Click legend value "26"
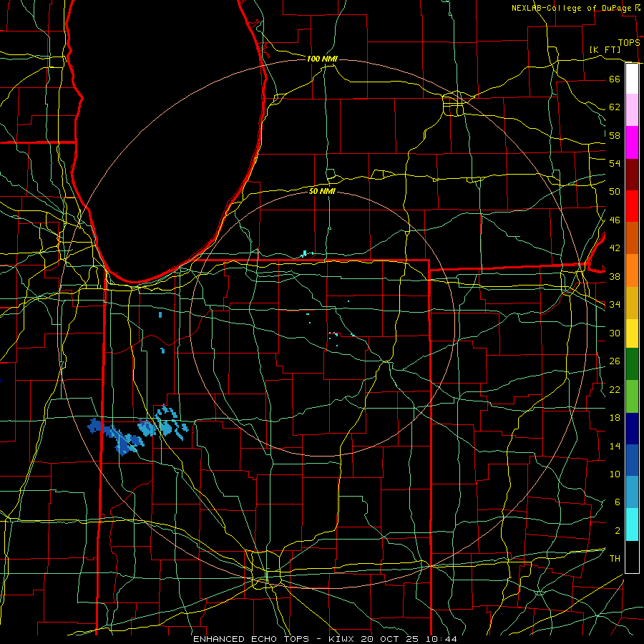 615,361
